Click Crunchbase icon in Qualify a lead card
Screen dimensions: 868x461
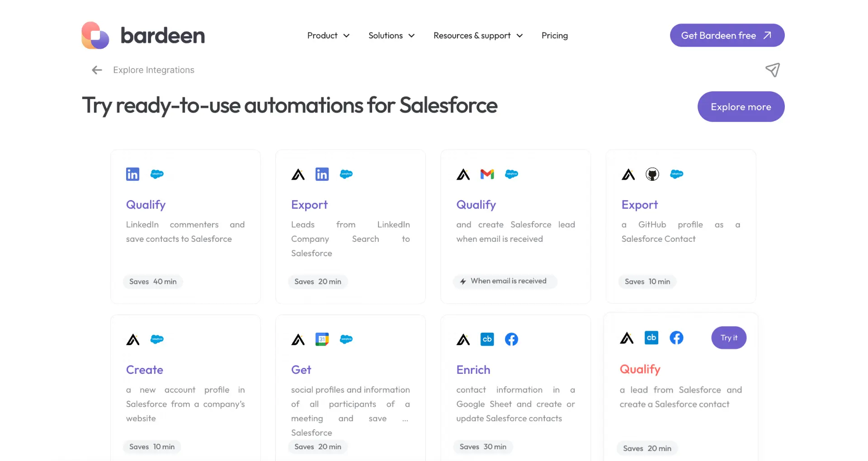(x=651, y=337)
